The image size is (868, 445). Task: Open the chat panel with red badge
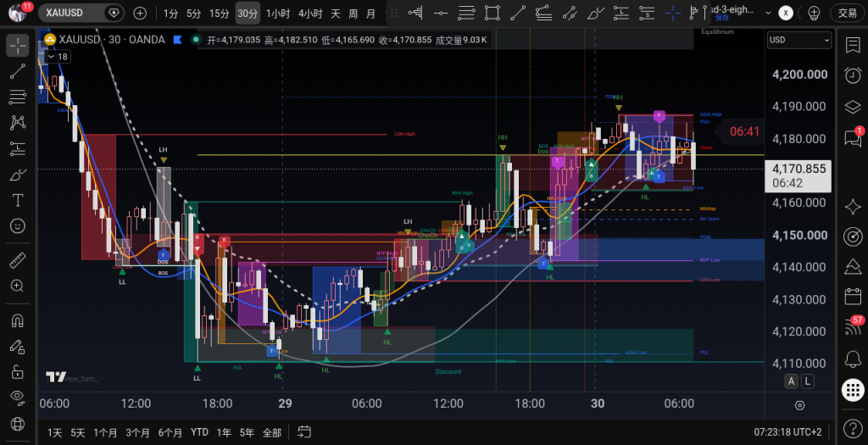tap(853, 138)
